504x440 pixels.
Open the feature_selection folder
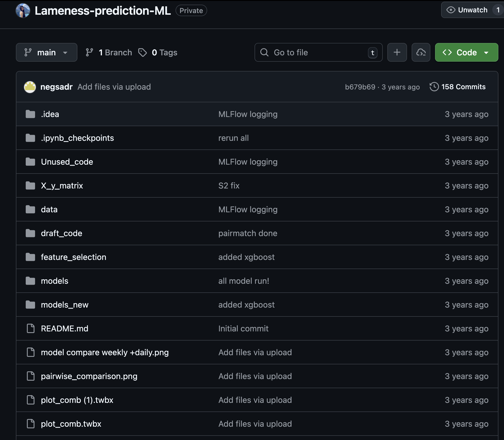73,257
